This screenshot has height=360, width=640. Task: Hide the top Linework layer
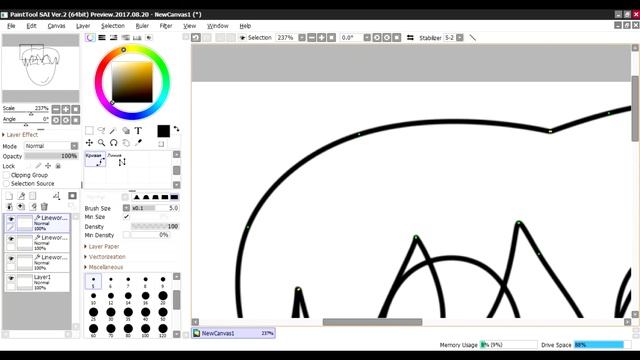(11, 219)
